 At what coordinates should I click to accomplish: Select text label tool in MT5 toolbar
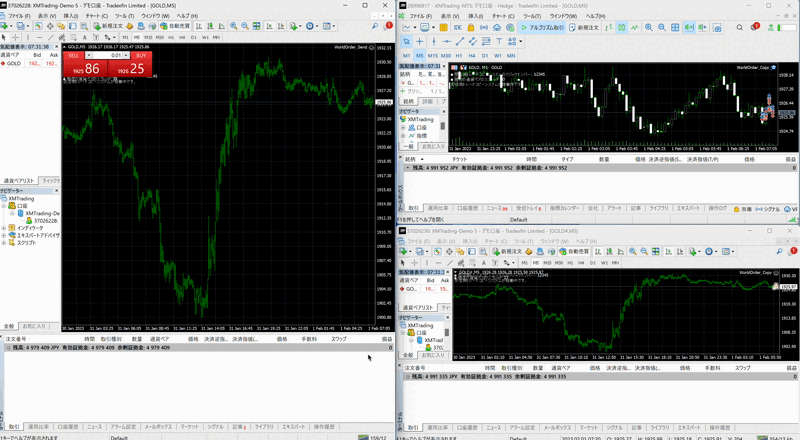[499, 41]
